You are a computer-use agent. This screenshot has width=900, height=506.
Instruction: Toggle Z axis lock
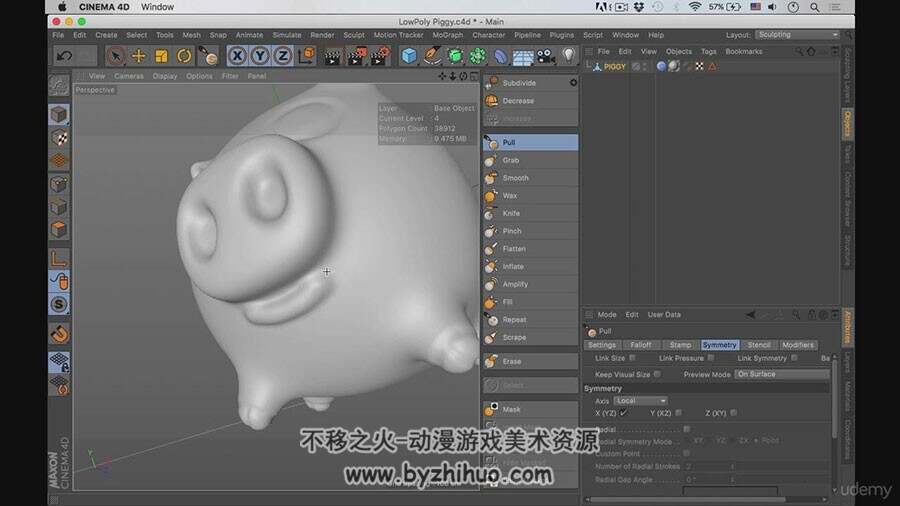pyautogui.click(x=282, y=56)
